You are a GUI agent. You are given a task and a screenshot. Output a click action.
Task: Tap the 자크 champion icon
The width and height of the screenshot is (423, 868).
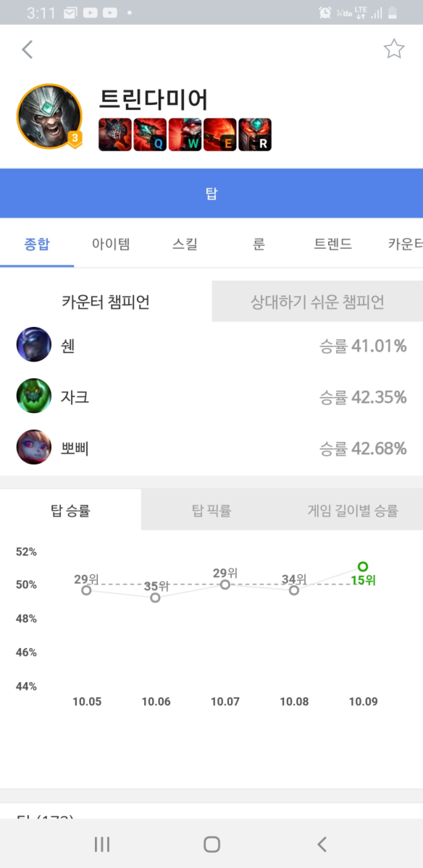(34, 396)
